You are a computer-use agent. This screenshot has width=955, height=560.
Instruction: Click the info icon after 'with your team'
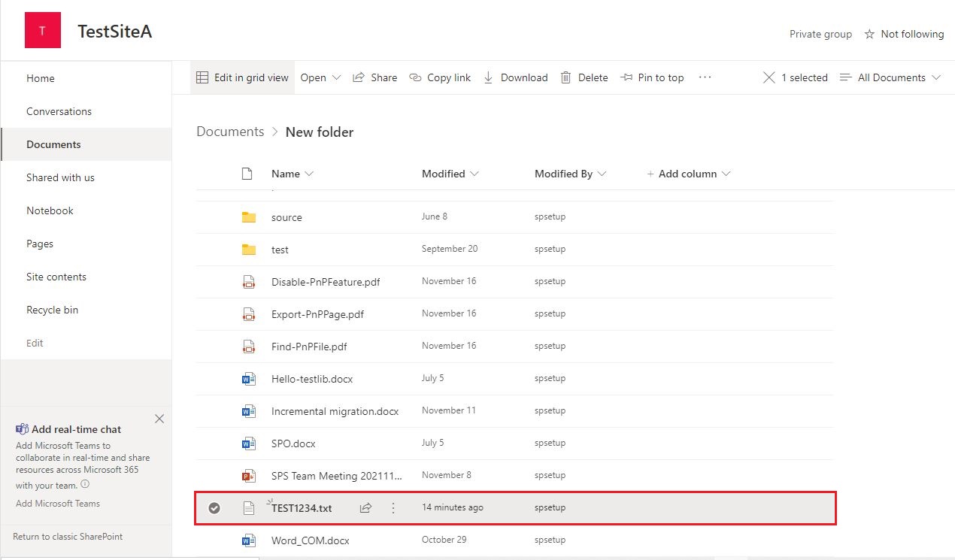coord(85,485)
